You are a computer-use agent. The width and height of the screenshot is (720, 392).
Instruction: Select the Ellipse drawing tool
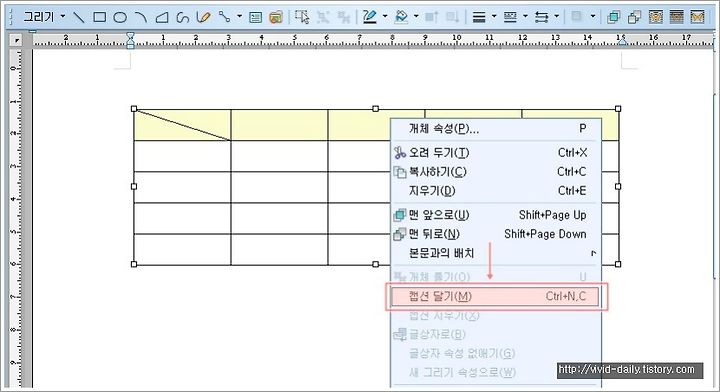120,17
